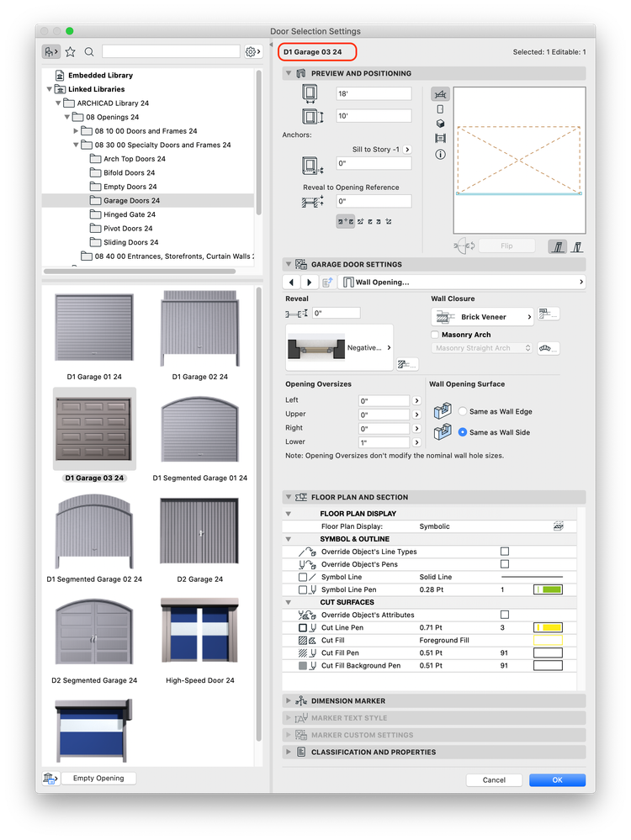Open the Cut Fill Pen white swatch

(x=548, y=653)
